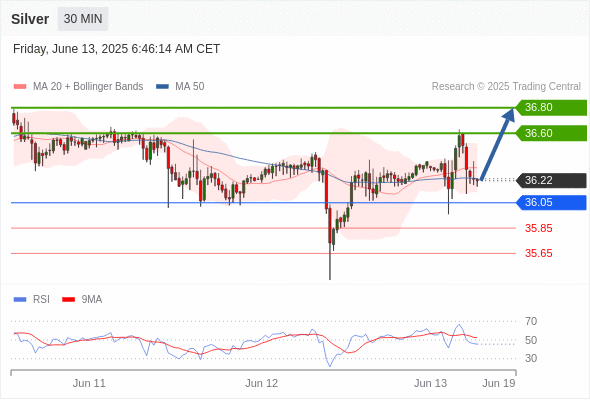Click the red 9MA legend swatch
This screenshot has width=590, height=400.
(x=68, y=300)
